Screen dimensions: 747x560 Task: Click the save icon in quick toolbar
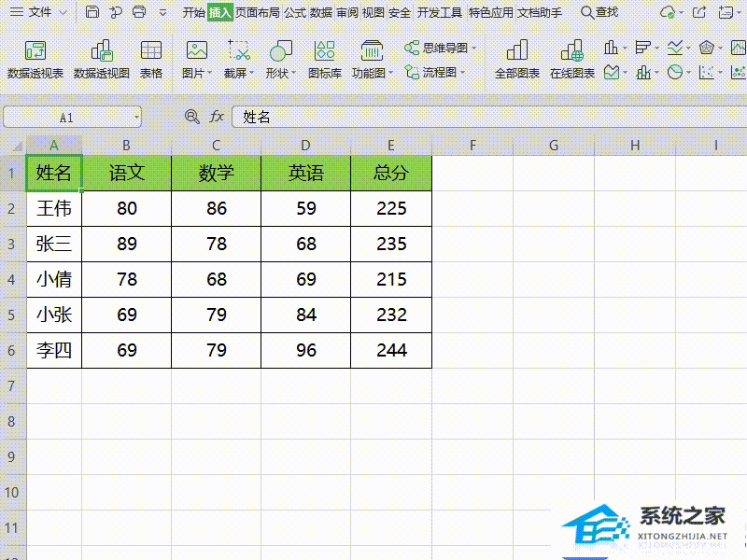point(92,12)
